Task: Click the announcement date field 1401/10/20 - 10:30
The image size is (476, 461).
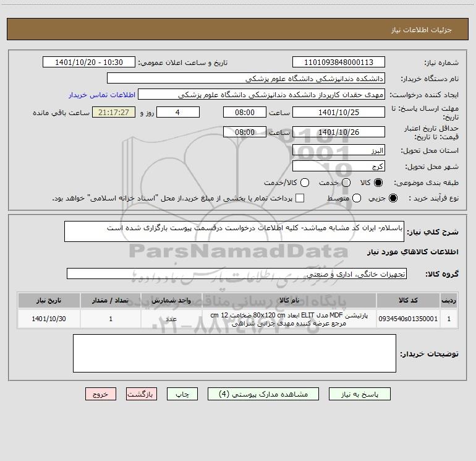Action: pyautogui.click(x=89, y=62)
